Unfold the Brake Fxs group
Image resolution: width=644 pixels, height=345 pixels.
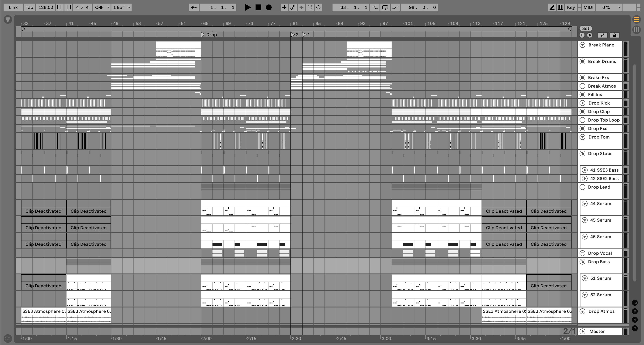point(582,77)
